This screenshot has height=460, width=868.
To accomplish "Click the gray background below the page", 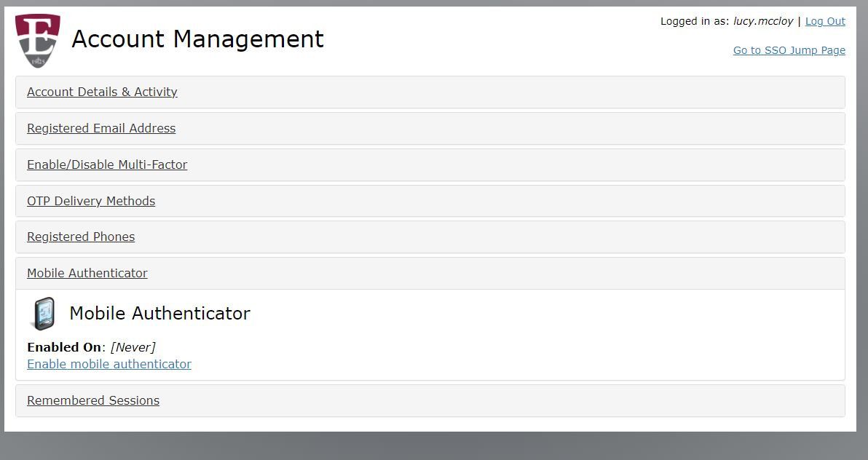I will coord(434,446).
